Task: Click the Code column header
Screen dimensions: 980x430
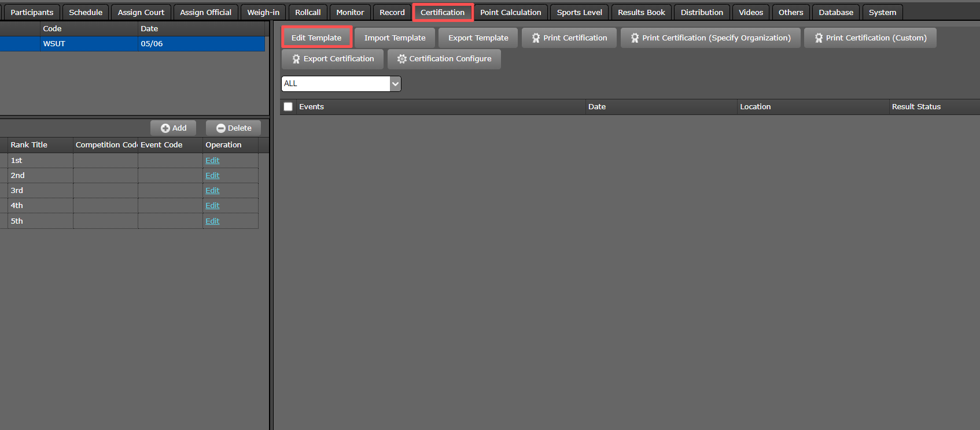Action: coord(89,28)
